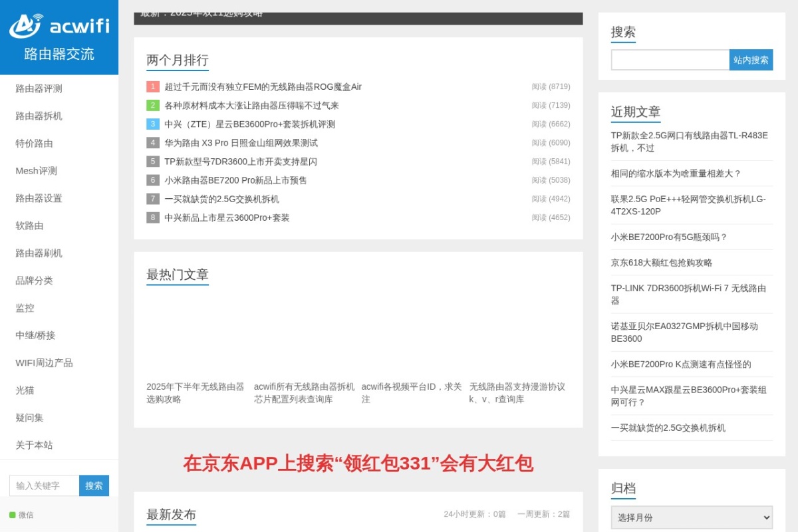Open recent post 小米BE7200Pro有5G瓶颈吗？
The width and height of the screenshot is (798, 532).
[x=670, y=237]
